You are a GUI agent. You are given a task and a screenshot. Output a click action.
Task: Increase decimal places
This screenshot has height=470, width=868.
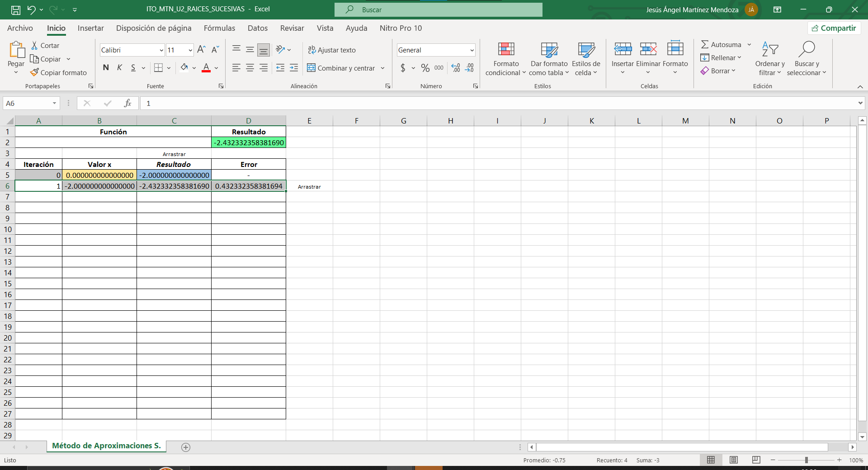pyautogui.click(x=456, y=68)
